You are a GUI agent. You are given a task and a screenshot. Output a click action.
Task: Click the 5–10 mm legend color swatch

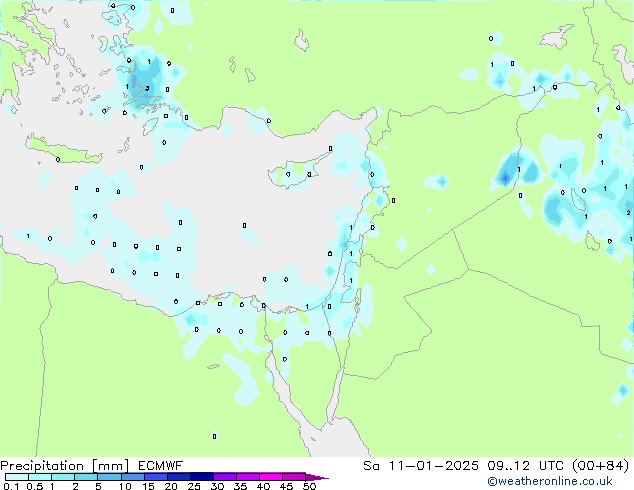pyautogui.click(x=109, y=477)
